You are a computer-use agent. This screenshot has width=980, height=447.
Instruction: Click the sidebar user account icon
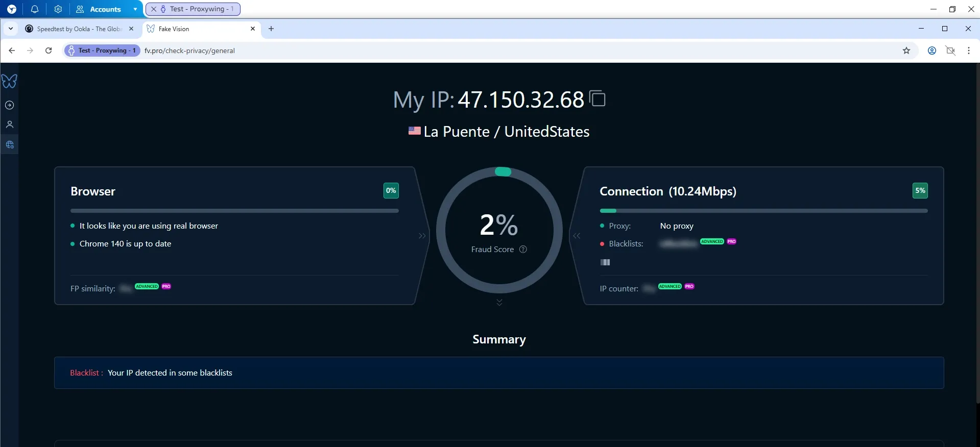point(9,125)
